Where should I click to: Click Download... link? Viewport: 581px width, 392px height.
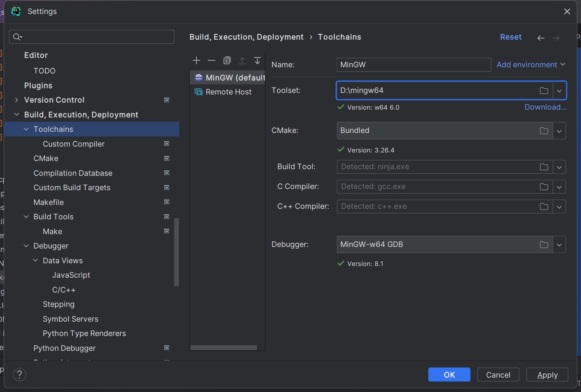[x=545, y=107]
